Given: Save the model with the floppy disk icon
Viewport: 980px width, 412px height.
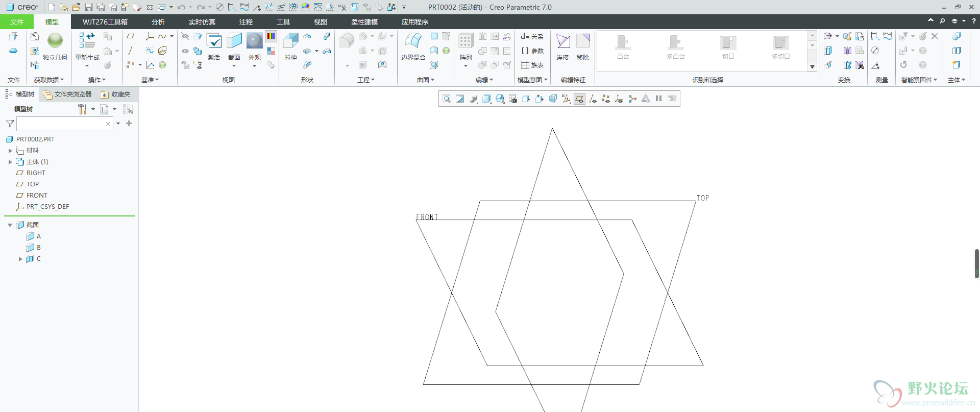Looking at the screenshot, I should [88, 7].
